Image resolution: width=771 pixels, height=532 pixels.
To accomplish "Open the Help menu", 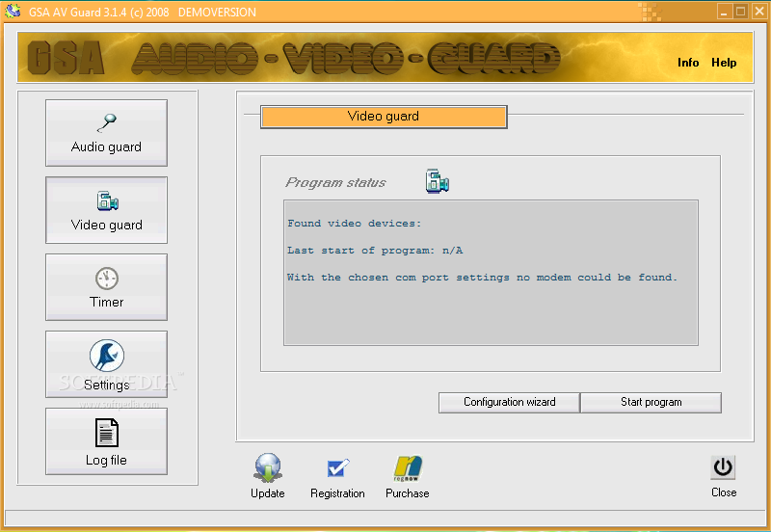I will click(724, 63).
